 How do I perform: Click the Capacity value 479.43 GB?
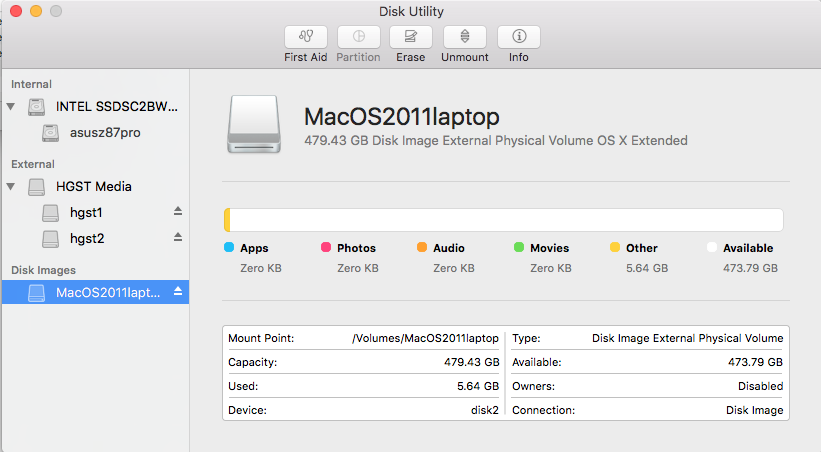point(472,362)
